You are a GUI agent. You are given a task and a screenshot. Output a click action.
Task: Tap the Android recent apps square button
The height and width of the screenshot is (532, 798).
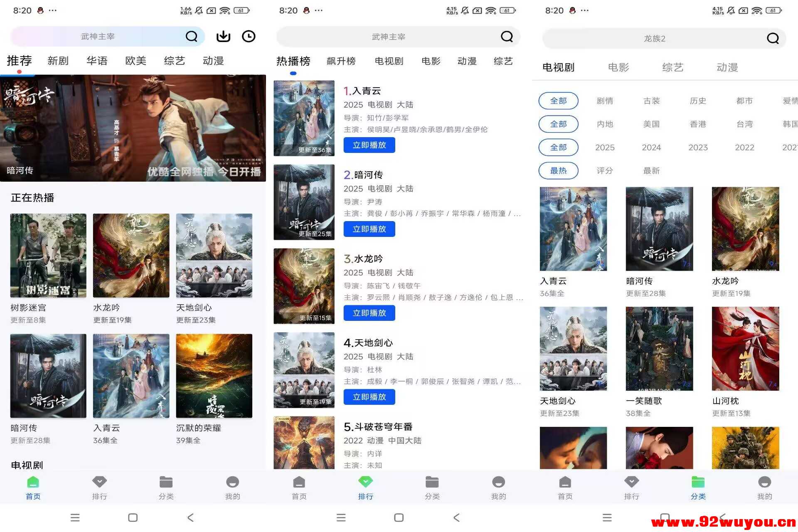[x=132, y=517]
